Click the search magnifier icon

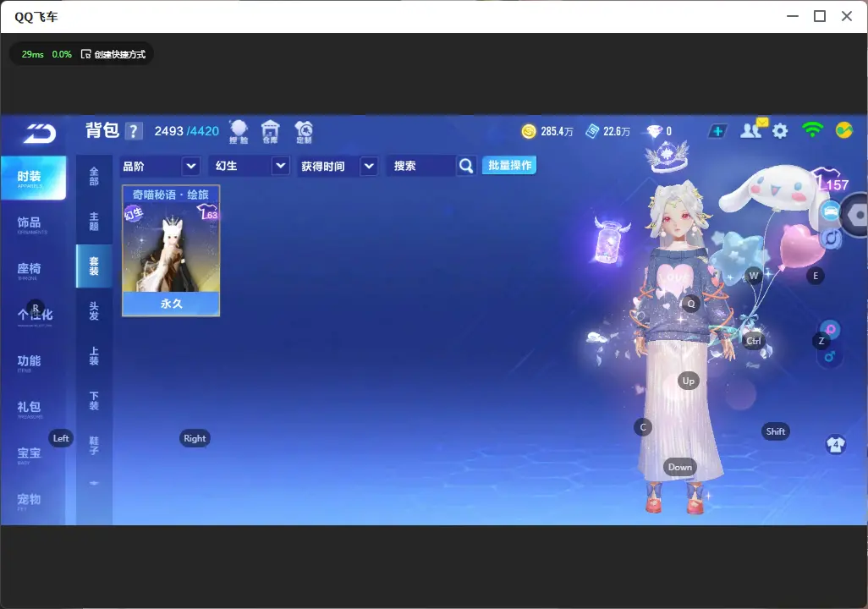tap(466, 166)
